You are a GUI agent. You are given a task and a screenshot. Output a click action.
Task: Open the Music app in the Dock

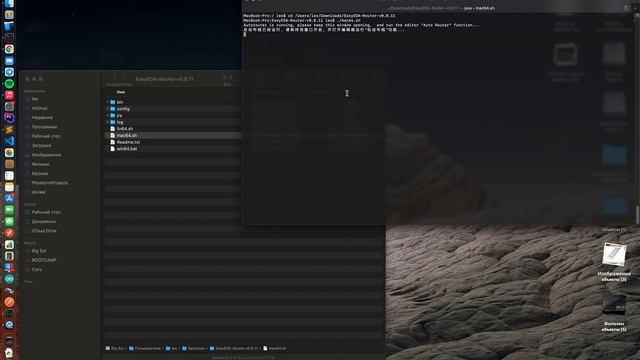click(9, 95)
